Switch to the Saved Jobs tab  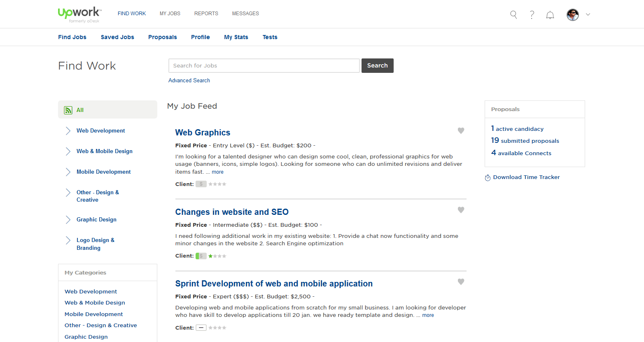click(117, 37)
